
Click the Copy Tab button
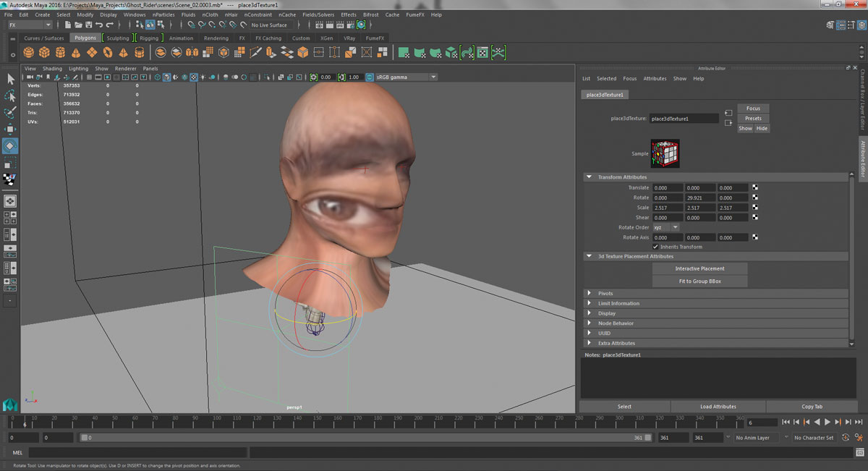812,407
